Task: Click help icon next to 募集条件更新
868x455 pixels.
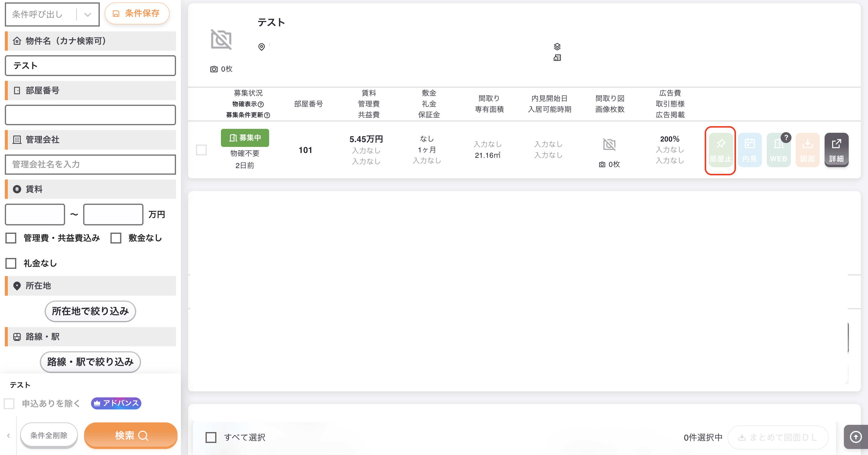Action: 267,115
